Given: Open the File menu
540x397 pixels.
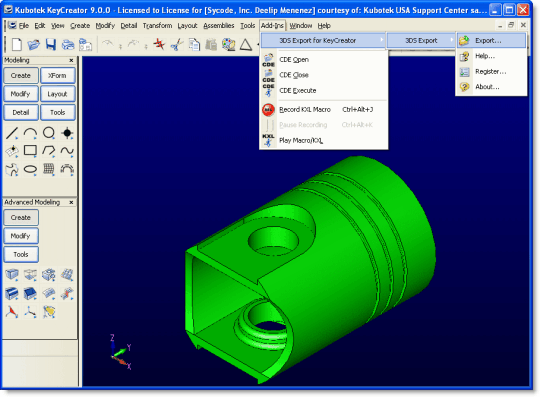Looking at the screenshot, I should (23, 26).
